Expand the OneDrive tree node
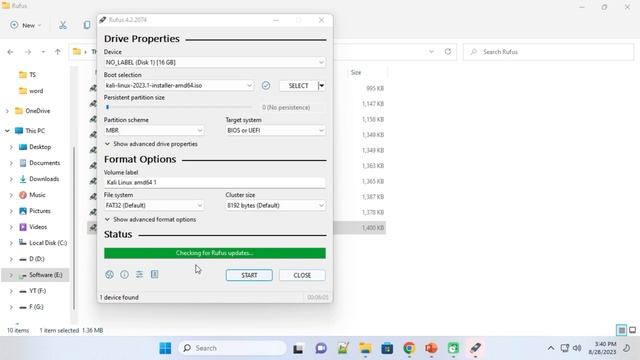 coord(7,111)
